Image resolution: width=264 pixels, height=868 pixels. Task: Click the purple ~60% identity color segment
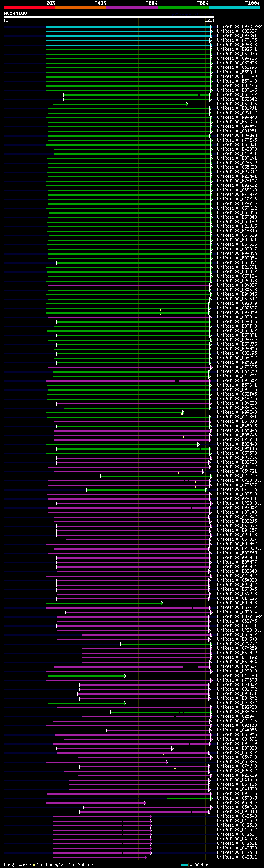tap(132, 7)
